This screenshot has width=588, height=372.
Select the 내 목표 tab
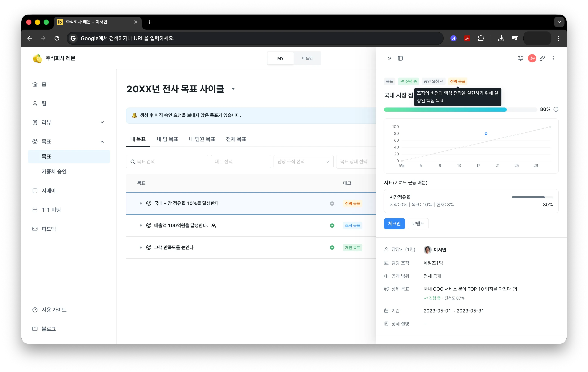point(138,139)
